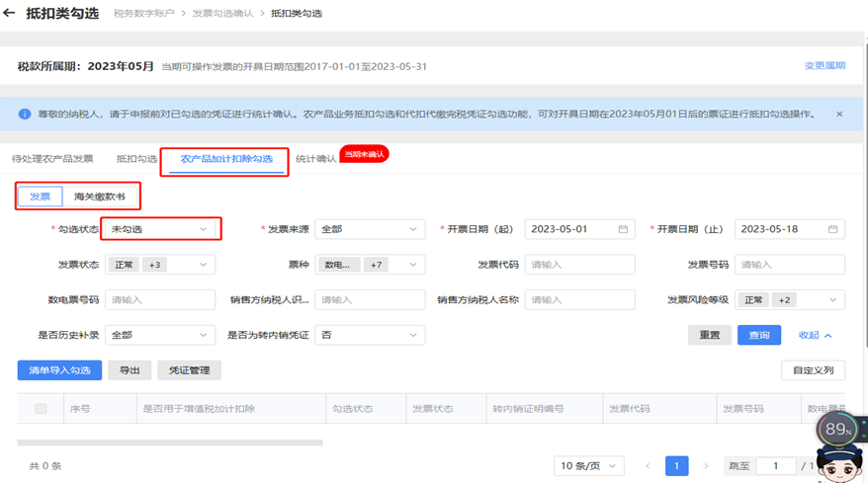Click +7 tag in 票种 field
This screenshot has height=483, width=868.
(x=377, y=265)
